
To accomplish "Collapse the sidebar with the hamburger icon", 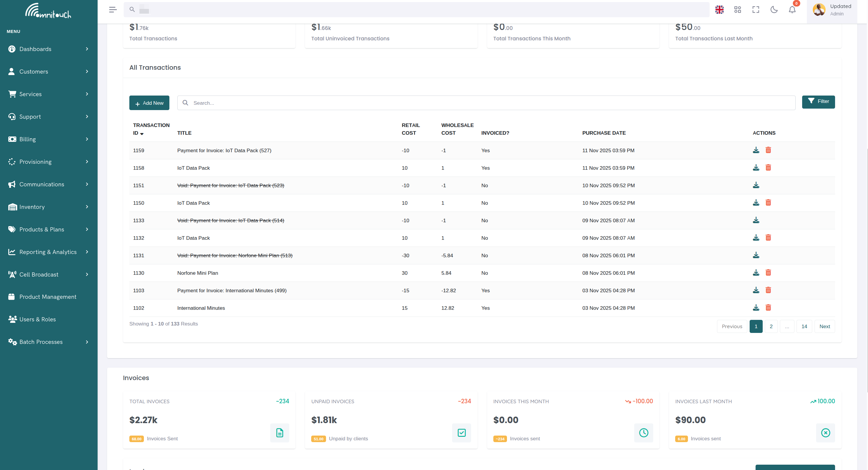I will tap(113, 9).
